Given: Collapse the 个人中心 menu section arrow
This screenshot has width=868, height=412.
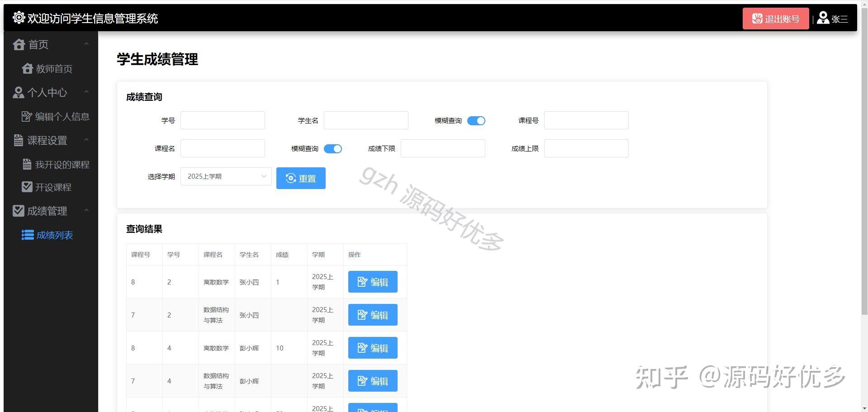Looking at the screenshot, I should point(86,92).
